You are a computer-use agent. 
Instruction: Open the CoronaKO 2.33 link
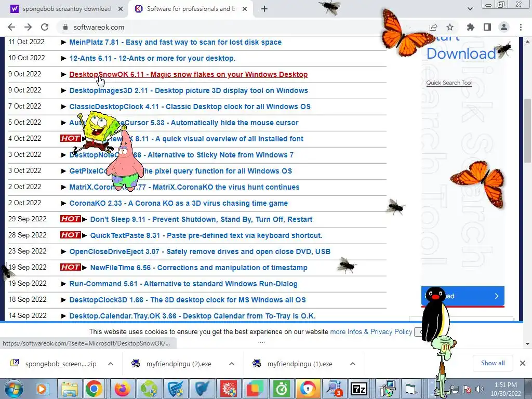pos(179,204)
